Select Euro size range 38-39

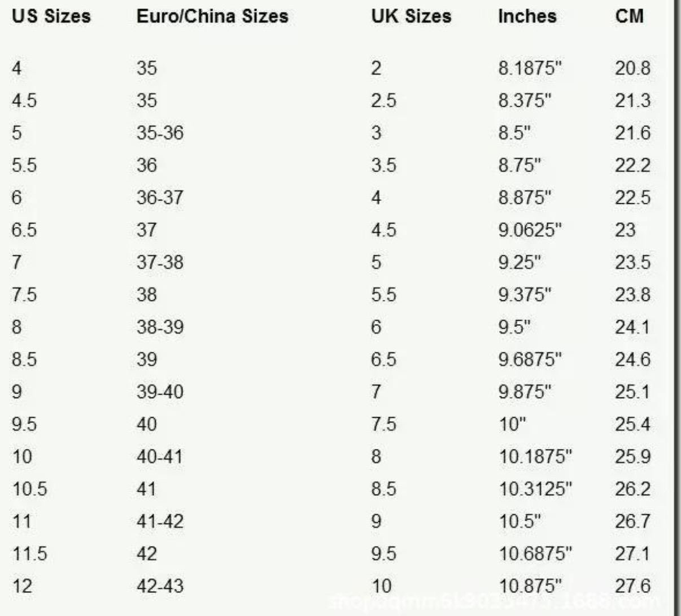(160, 327)
